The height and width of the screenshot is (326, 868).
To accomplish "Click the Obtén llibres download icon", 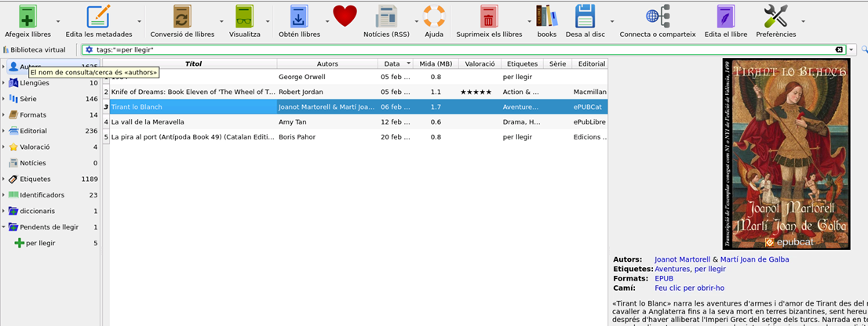I will (x=299, y=16).
